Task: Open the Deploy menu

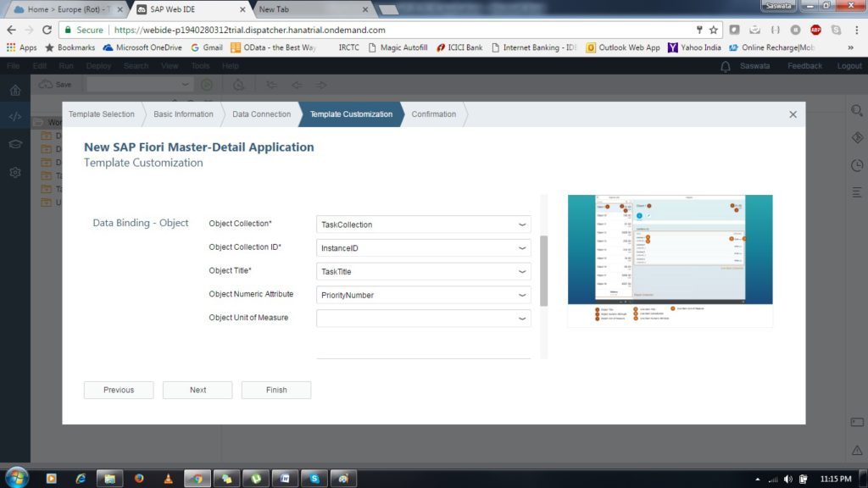Action: coord(98,66)
